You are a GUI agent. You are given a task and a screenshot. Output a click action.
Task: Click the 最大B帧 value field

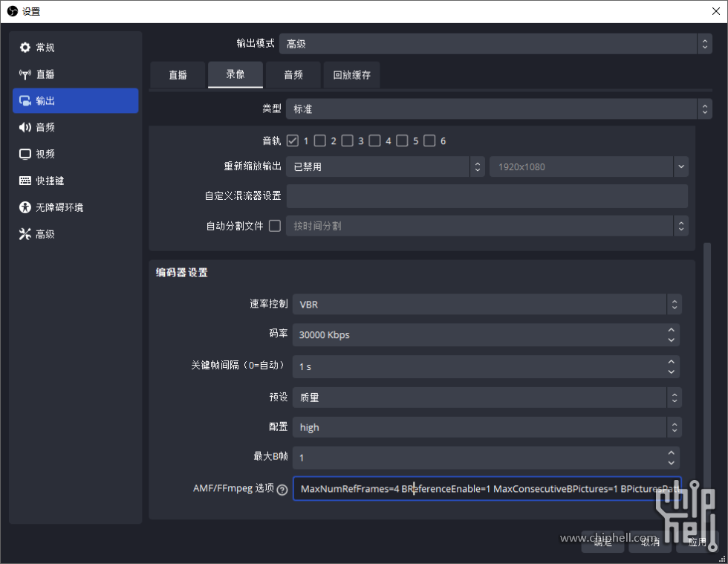(486, 458)
